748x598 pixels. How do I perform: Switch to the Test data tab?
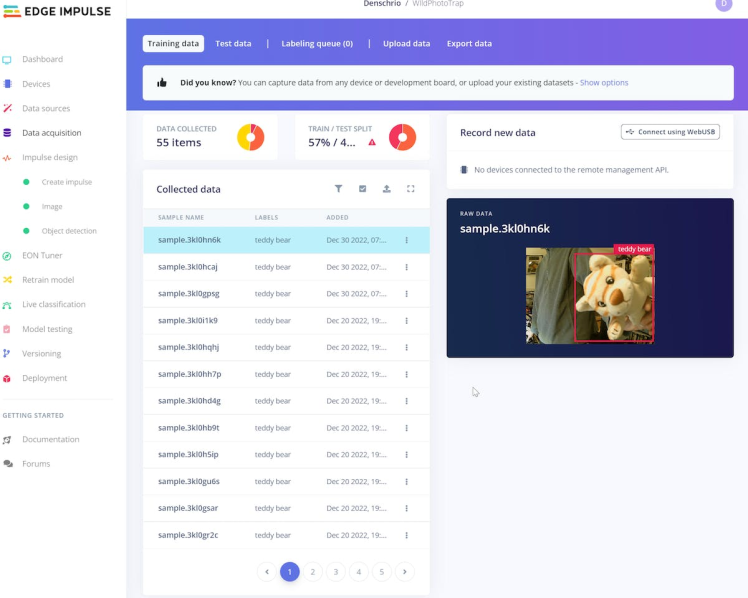coord(233,43)
